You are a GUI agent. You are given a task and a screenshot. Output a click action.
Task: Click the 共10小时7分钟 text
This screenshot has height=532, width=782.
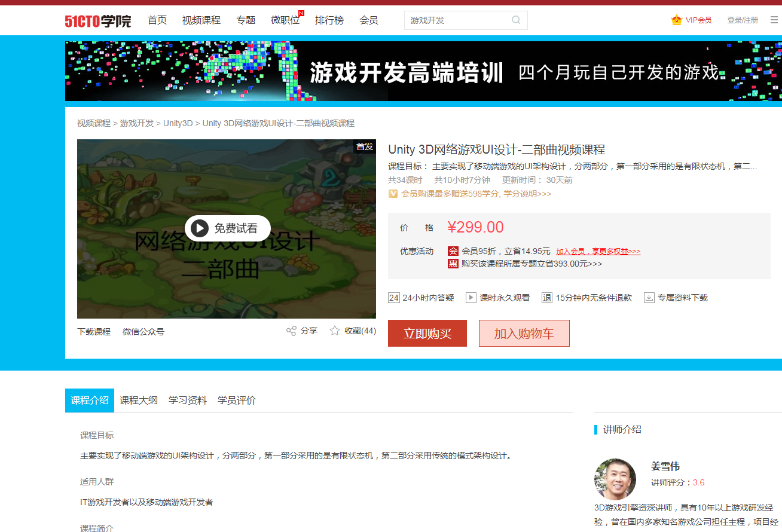click(462, 180)
